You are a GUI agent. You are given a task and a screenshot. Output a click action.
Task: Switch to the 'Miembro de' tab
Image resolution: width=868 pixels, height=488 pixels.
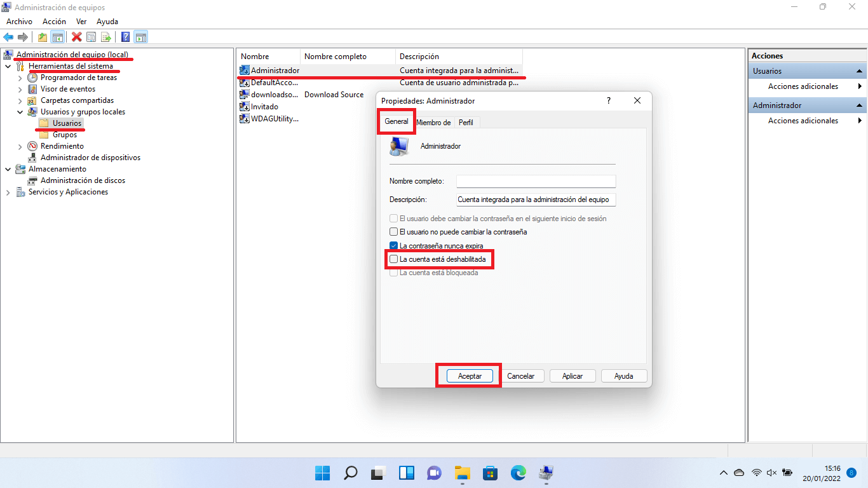click(x=434, y=121)
